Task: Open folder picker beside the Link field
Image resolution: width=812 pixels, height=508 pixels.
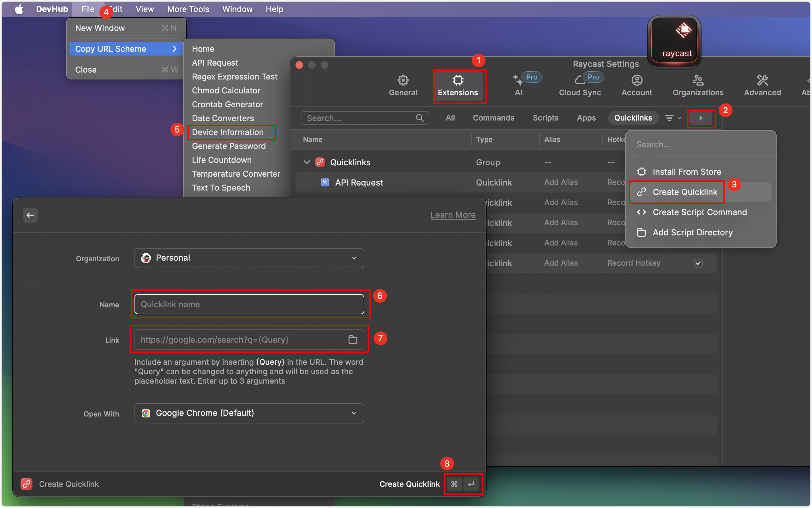Action: tap(353, 340)
